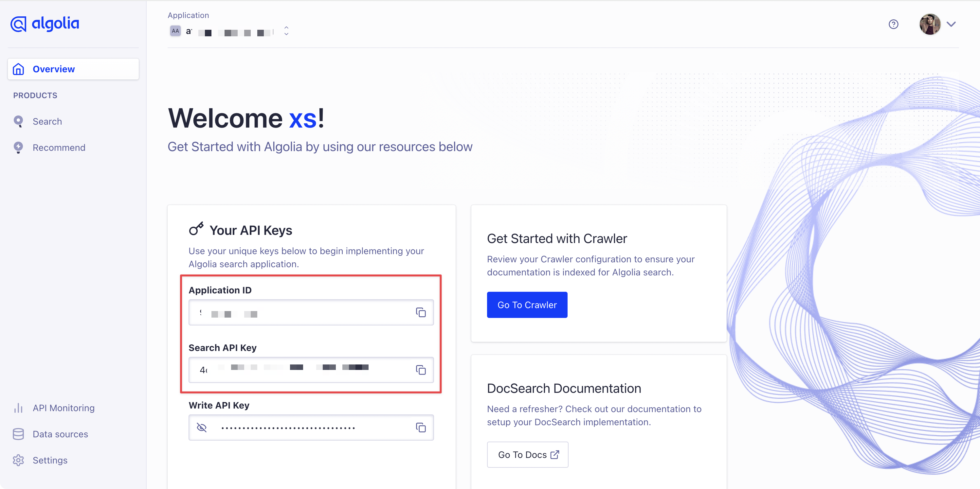980x489 pixels.
Task: Reveal the hidden Write API Key
Action: 202,428
